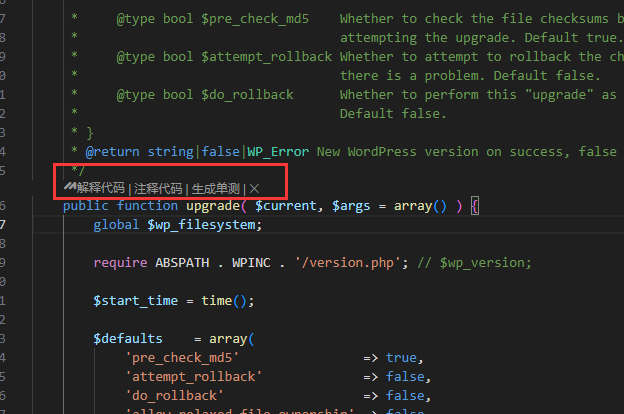Click the 'attempt_rollback' array key string
The image size is (624, 414).
pyautogui.click(x=193, y=377)
